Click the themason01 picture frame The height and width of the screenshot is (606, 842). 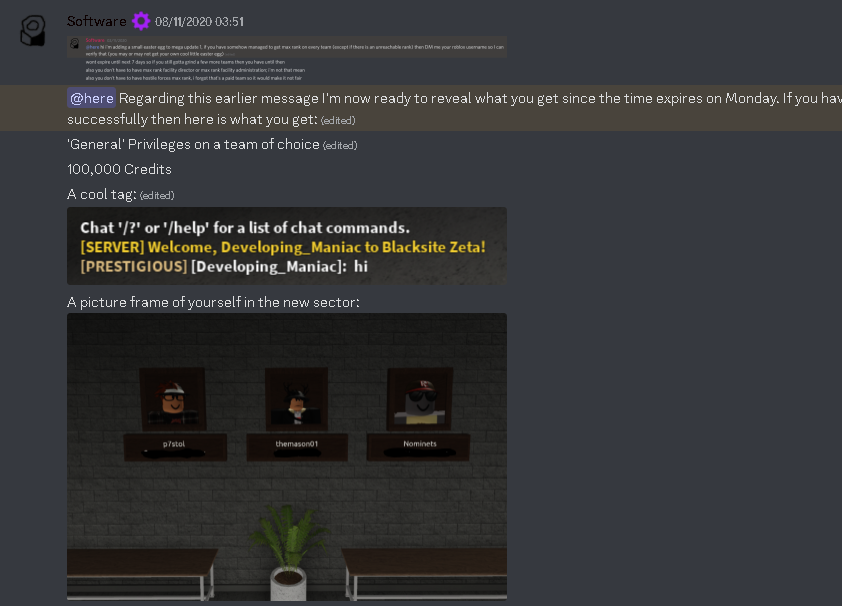coord(296,398)
